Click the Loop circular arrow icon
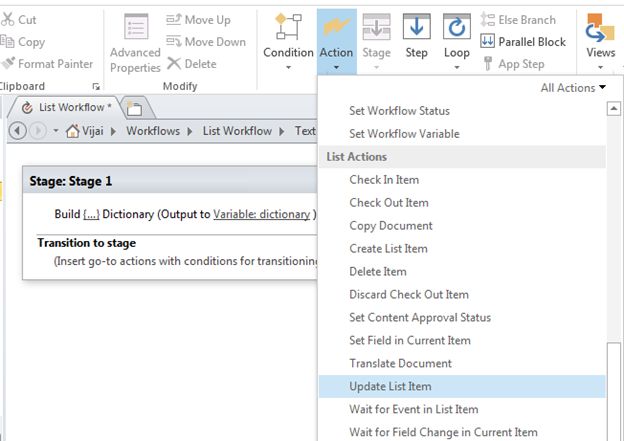 point(456,26)
